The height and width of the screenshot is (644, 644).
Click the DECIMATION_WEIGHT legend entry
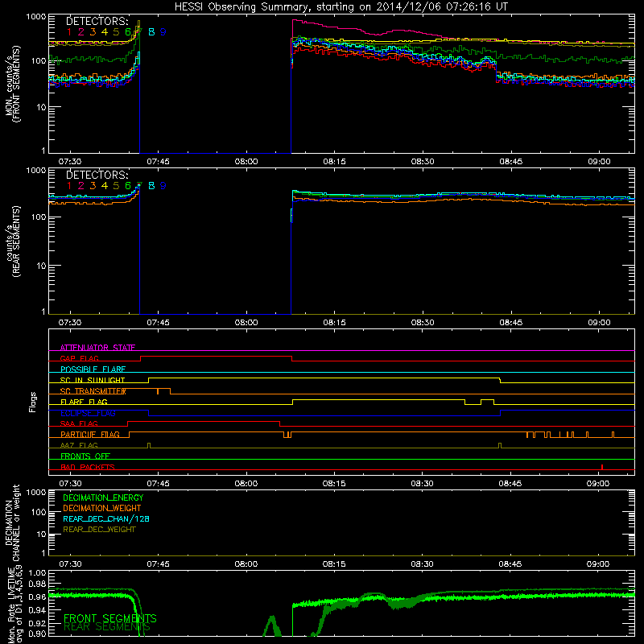(102, 508)
